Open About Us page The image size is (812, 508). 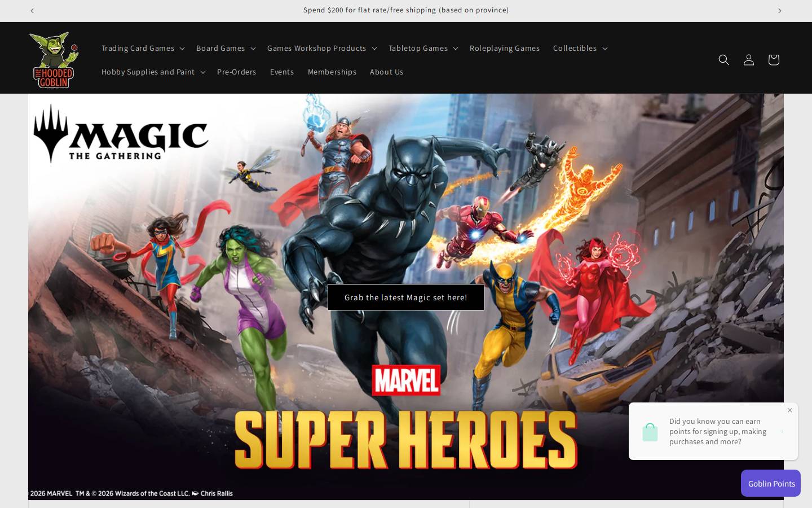(387, 72)
